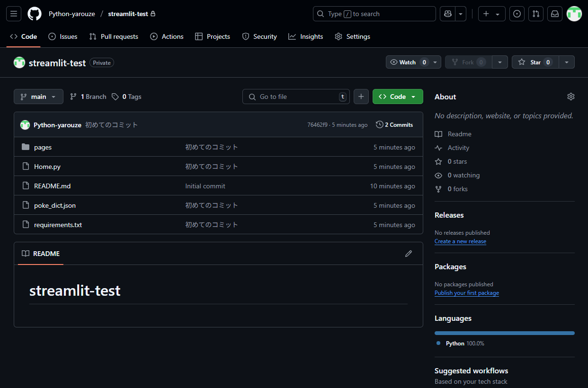This screenshot has height=388, width=588.
Task: Open the pages folder
Action: point(43,147)
